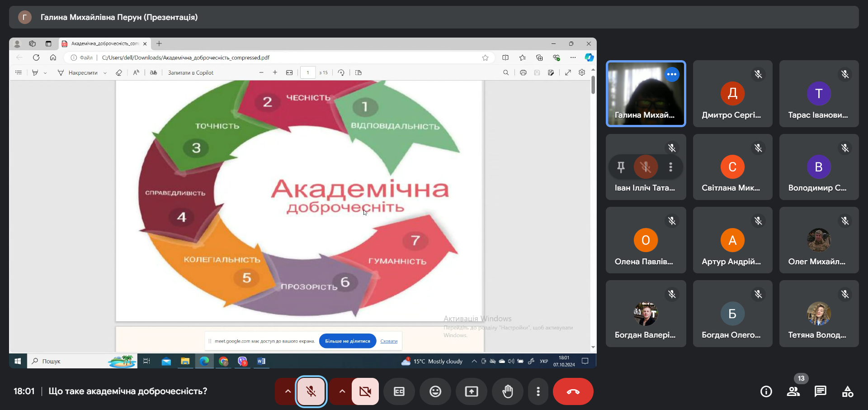Enter PDF full screen mode icon
This screenshot has width=868, height=410.
point(568,72)
